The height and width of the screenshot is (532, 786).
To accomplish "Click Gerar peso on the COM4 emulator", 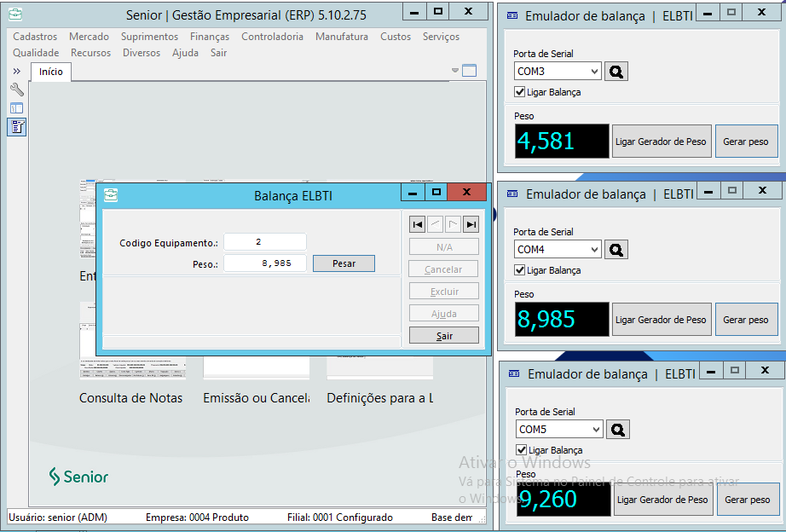I will click(745, 320).
